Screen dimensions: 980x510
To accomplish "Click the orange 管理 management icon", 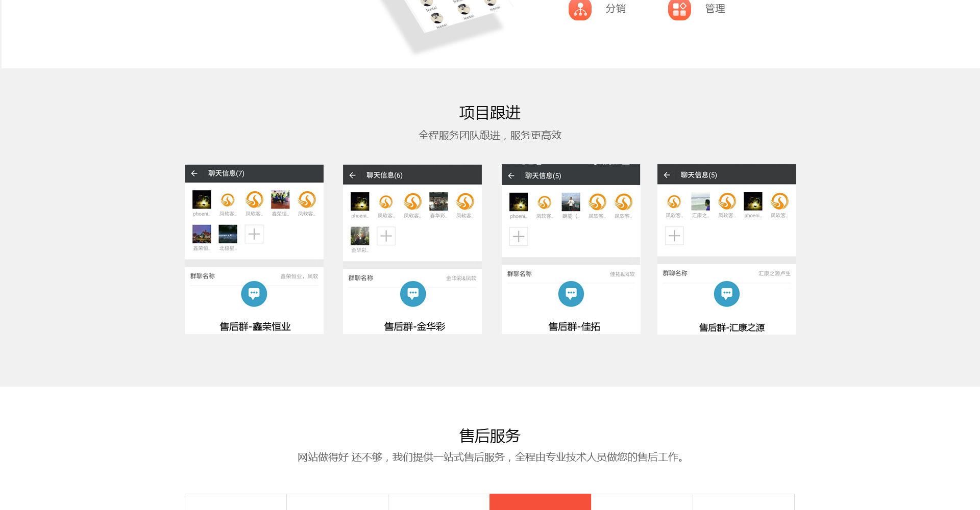I will [679, 9].
